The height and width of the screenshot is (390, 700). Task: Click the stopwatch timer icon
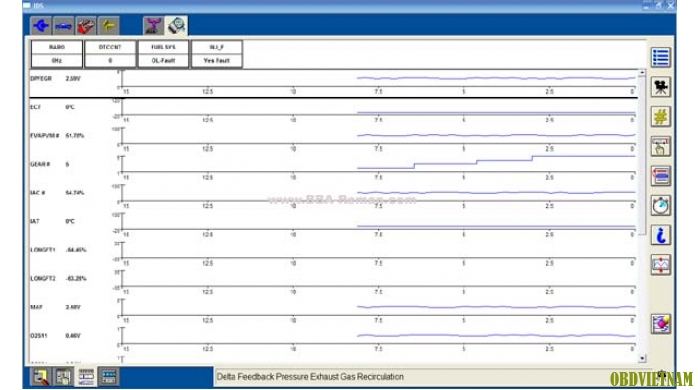point(661,206)
